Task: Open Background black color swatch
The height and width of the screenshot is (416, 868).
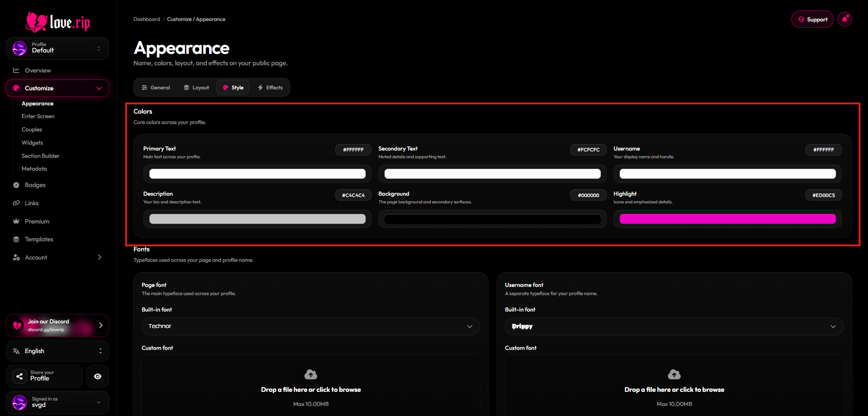Action: [x=493, y=219]
